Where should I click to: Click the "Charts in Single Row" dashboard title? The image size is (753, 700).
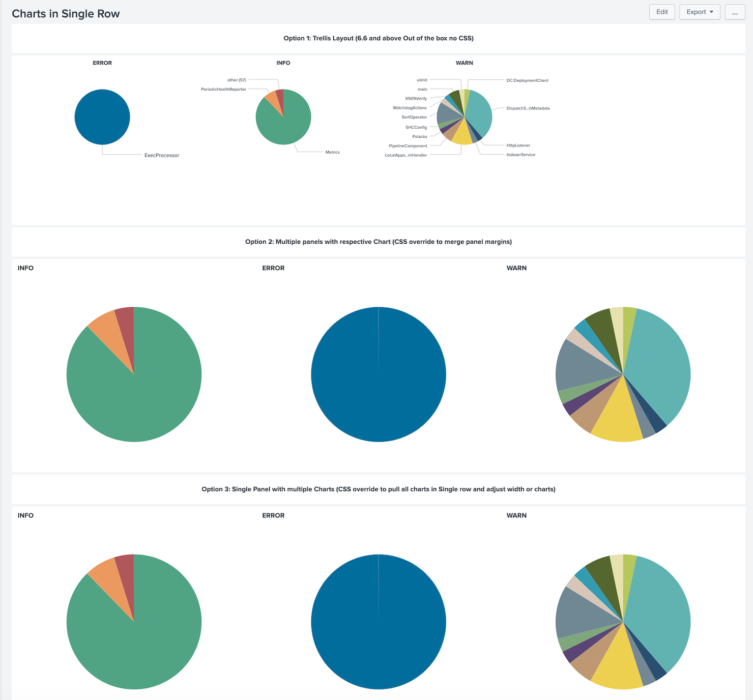click(65, 13)
